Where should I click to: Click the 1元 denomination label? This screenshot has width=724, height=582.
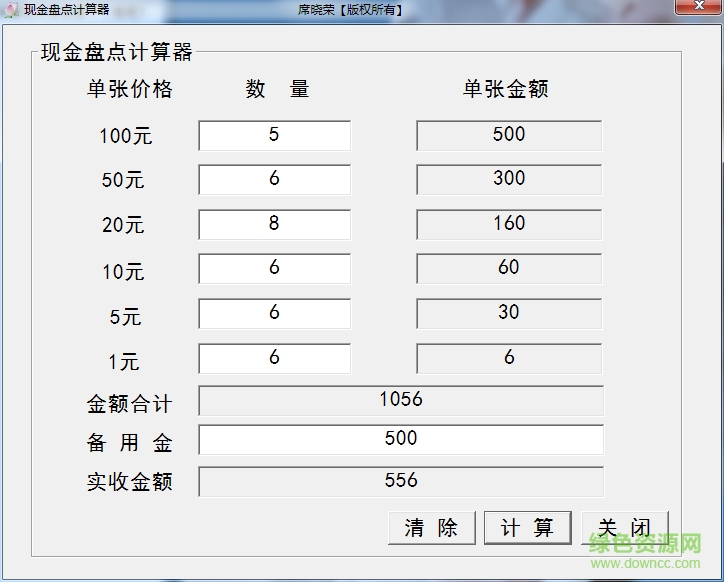point(124,361)
